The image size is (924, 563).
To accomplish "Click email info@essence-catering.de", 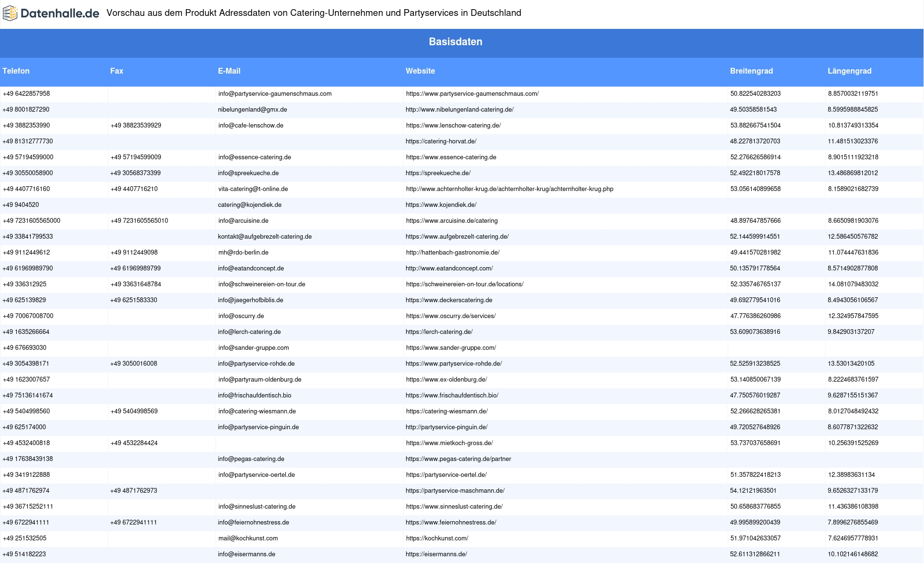I will 255,157.
